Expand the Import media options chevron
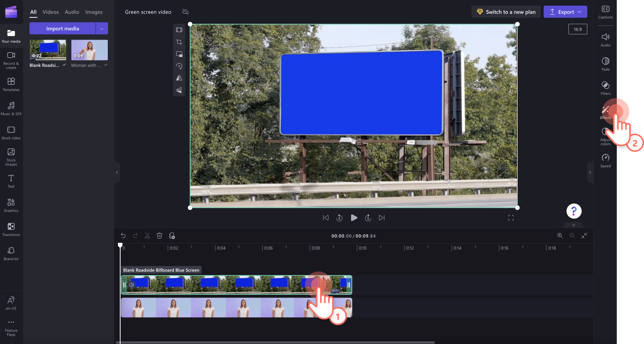The width and height of the screenshot is (644, 344). [102, 28]
